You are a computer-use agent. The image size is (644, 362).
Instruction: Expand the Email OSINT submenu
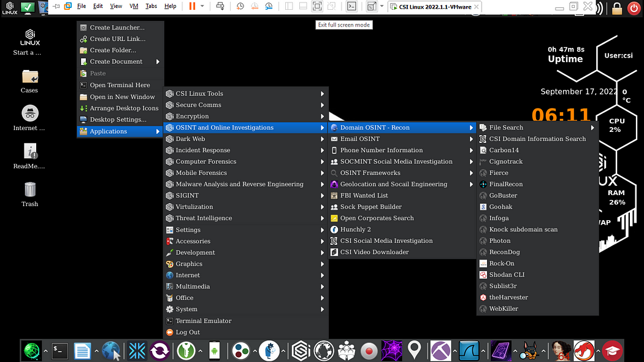coord(402,139)
